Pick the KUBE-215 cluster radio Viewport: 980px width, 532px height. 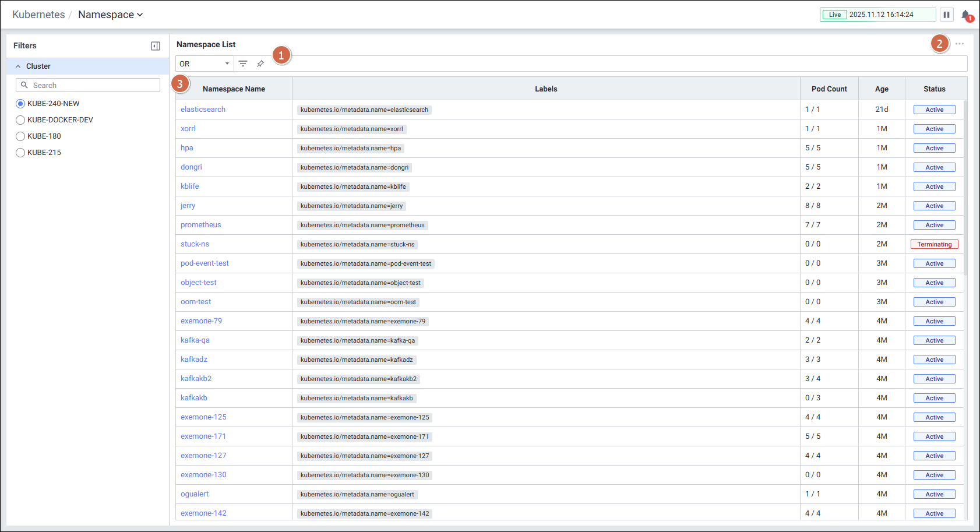[x=20, y=153]
